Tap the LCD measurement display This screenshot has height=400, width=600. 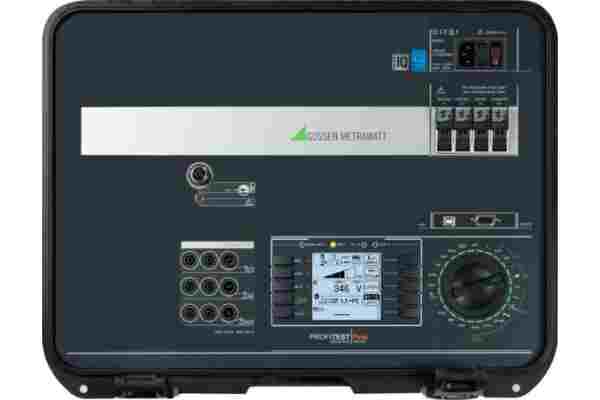[347, 286]
